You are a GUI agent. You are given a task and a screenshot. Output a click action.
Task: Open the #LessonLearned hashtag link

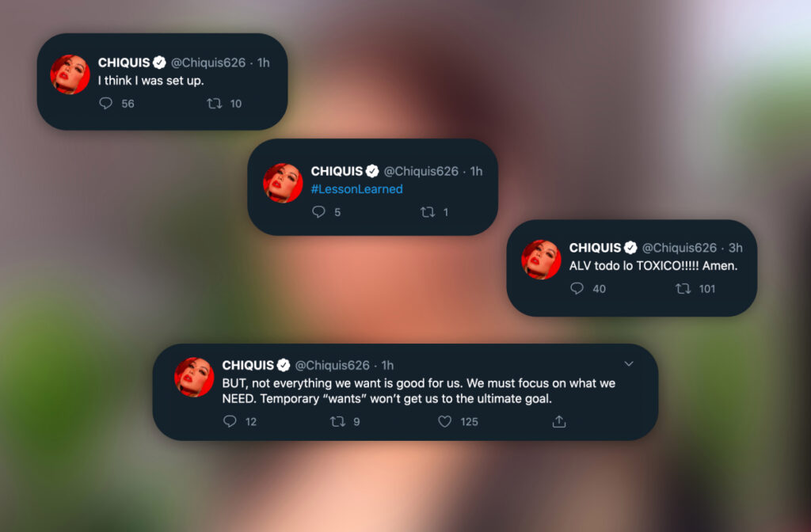[356, 189]
